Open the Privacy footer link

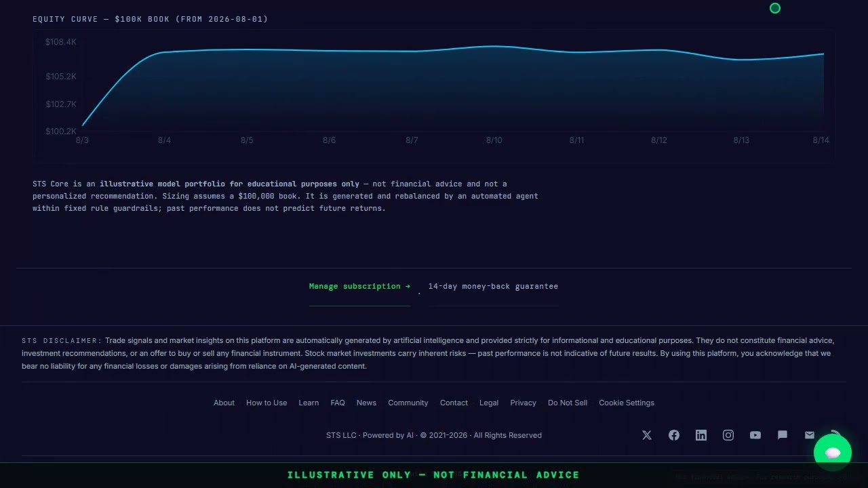point(523,403)
